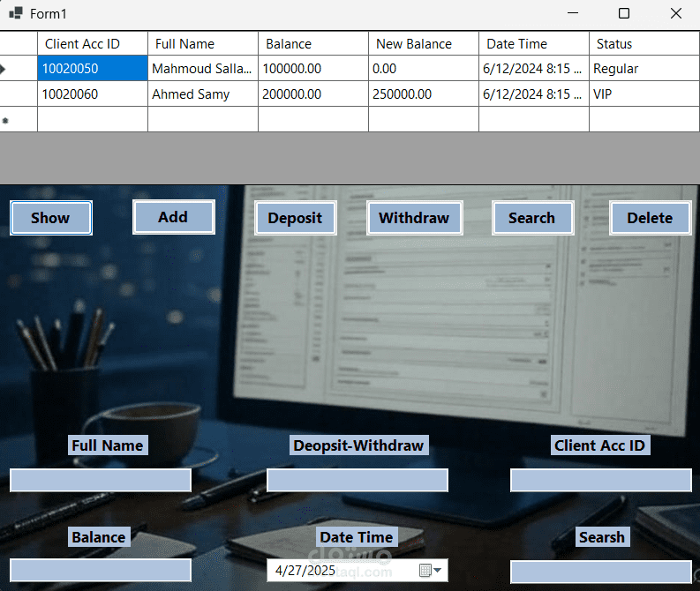The image size is (700, 591).
Task: Sort by Full Name column header
Action: [x=203, y=44]
